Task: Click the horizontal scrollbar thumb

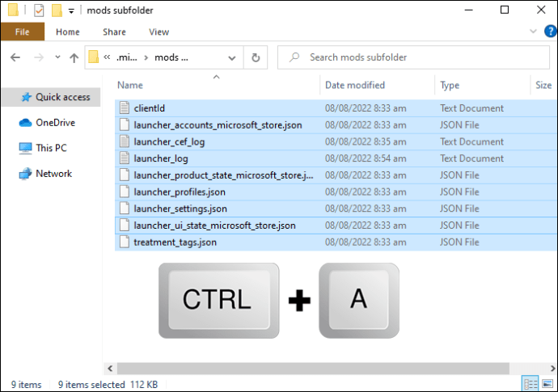Action: click(x=313, y=369)
